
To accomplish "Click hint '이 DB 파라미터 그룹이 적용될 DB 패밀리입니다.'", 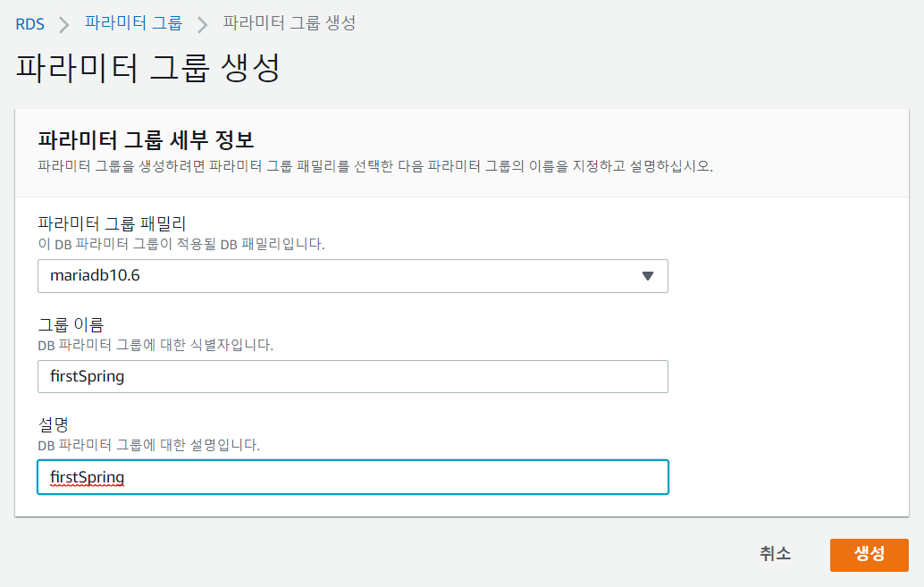I will tap(181, 244).
